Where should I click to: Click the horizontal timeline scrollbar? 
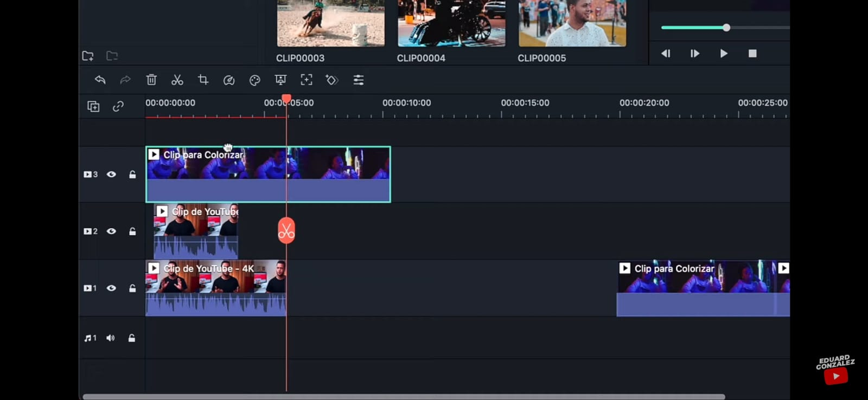tap(404, 397)
